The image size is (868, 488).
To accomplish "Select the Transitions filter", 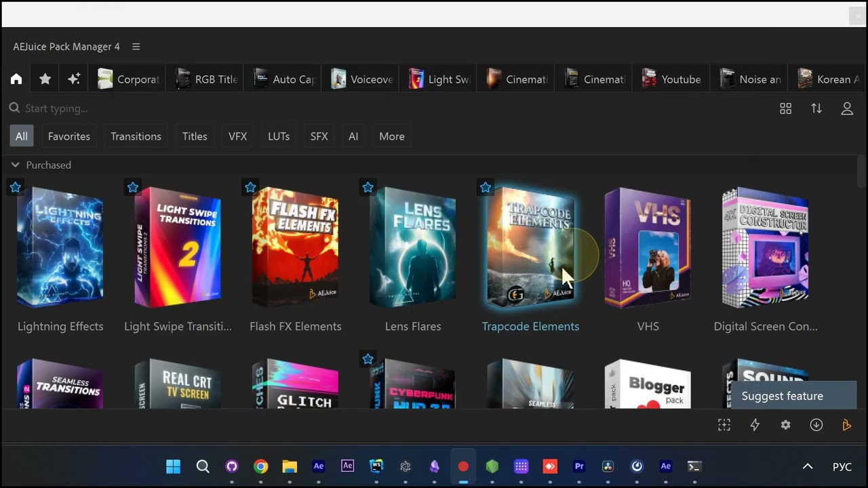I will pos(136,136).
